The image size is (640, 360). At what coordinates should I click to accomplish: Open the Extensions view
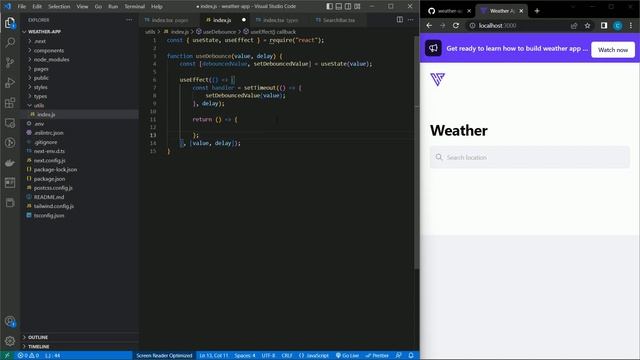pos(10,102)
